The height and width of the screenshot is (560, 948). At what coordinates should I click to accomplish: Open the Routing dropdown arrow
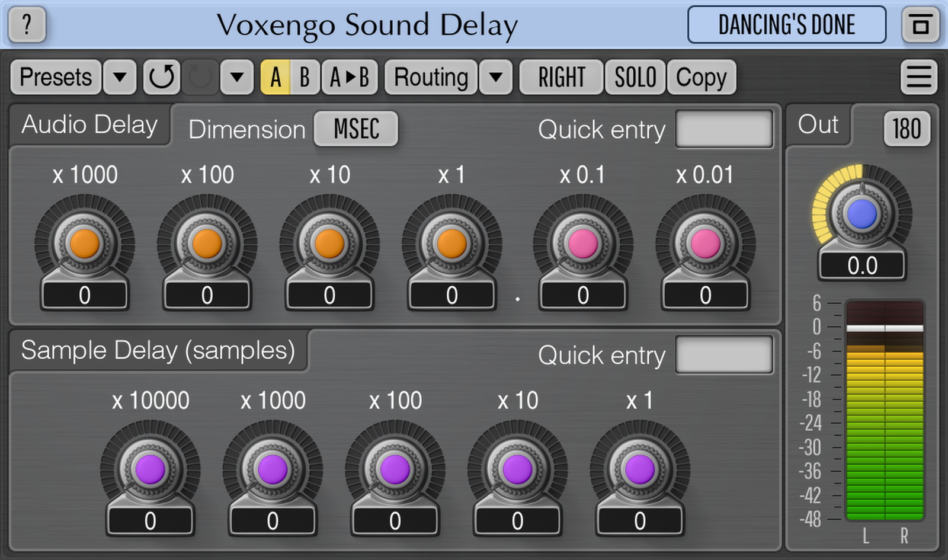pyautogui.click(x=496, y=77)
